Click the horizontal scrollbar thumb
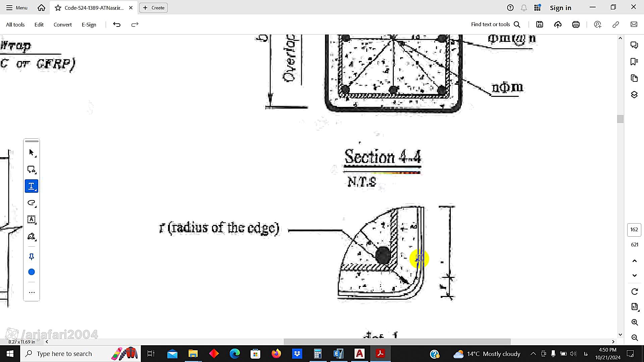 tap(397, 342)
